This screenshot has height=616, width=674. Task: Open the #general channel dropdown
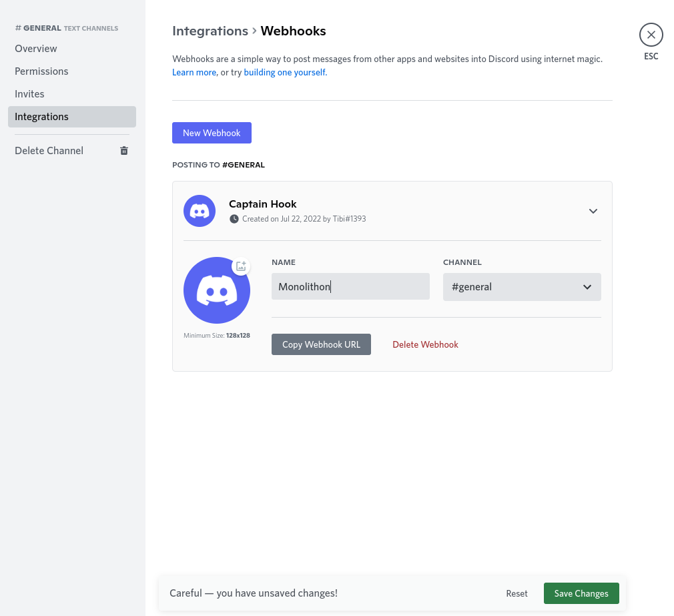tap(522, 287)
